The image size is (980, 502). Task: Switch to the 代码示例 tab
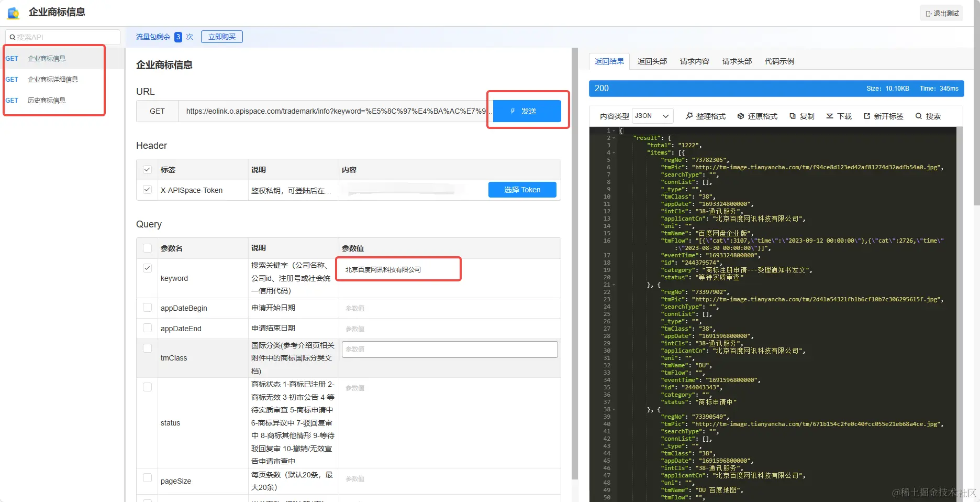pyautogui.click(x=779, y=61)
